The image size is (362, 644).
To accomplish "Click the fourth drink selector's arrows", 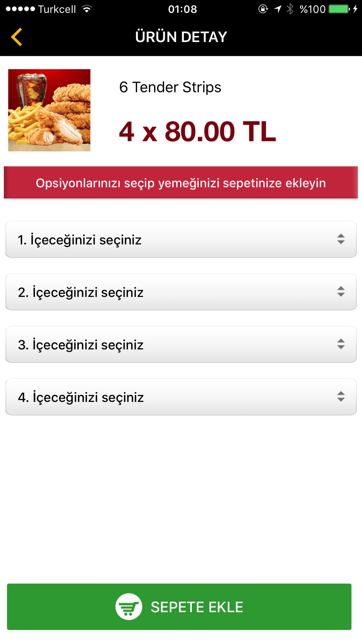I will click(x=341, y=397).
